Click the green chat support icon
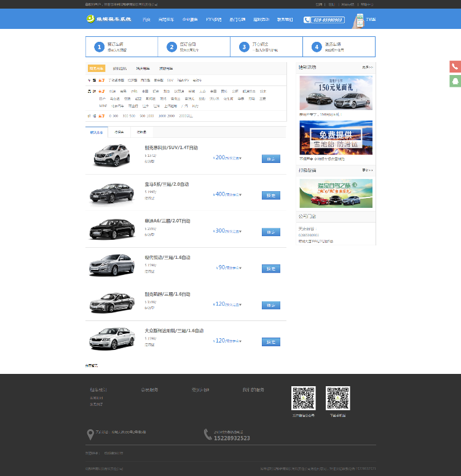 (455, 81)
